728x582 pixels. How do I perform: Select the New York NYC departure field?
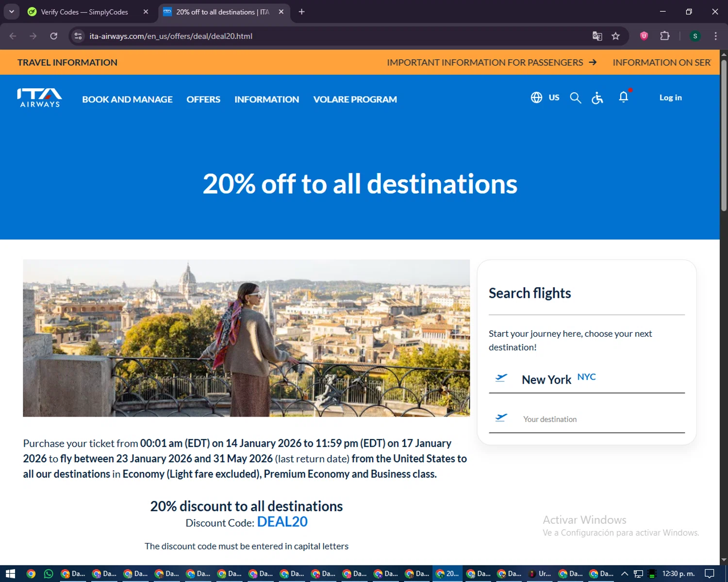tap(587, 379)
